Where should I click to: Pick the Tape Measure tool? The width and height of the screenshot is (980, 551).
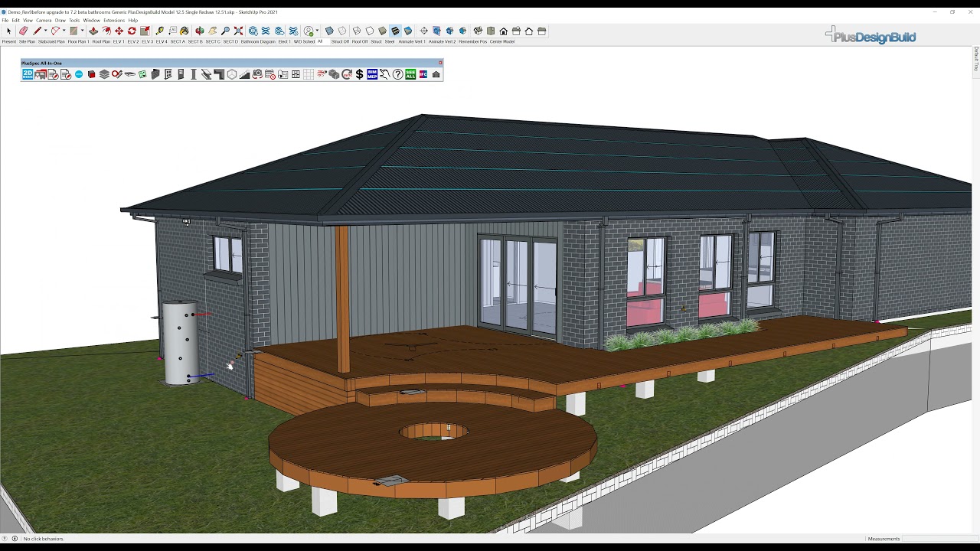pyautogui.click(x=160, y=31)
